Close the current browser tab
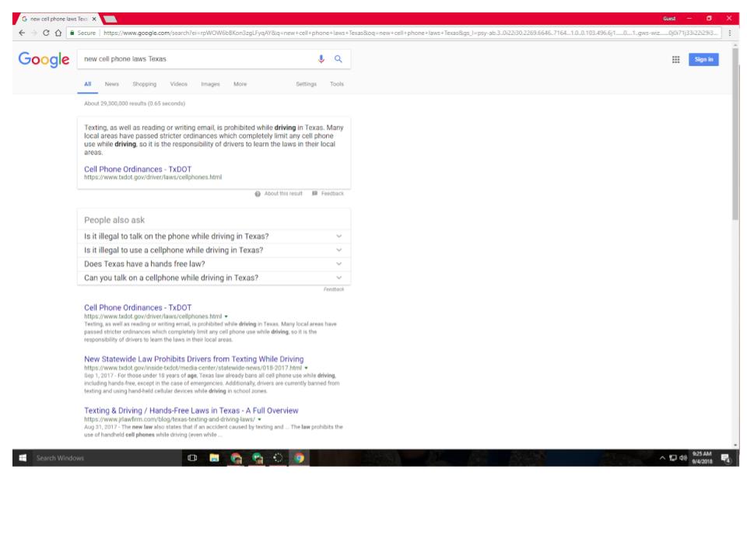This screenshot has width=747, height=560. coord(94,19)
